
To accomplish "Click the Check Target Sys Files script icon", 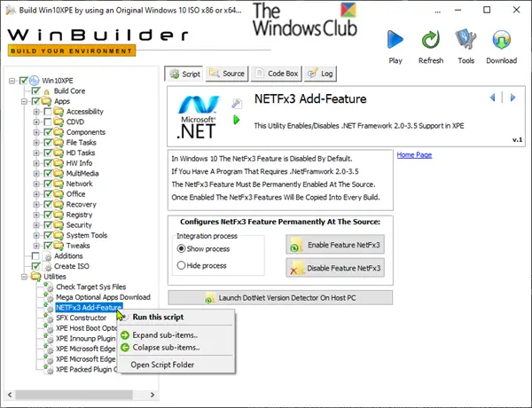I will coord(49,287).
